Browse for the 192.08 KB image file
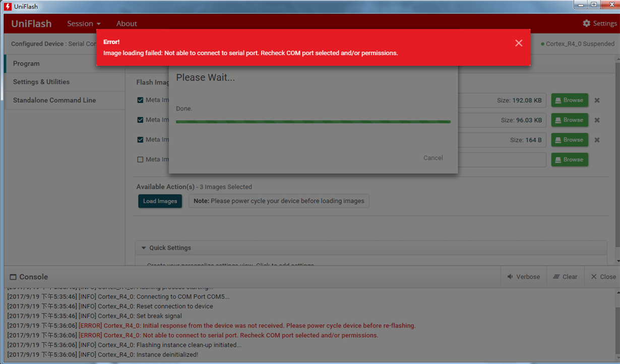Viewport: 620px width, 364px height. tap(570, 100)
